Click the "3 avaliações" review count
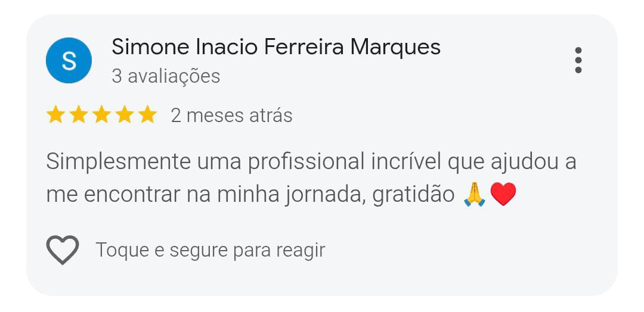Viewport: 644px width, 312px height. 166,76
